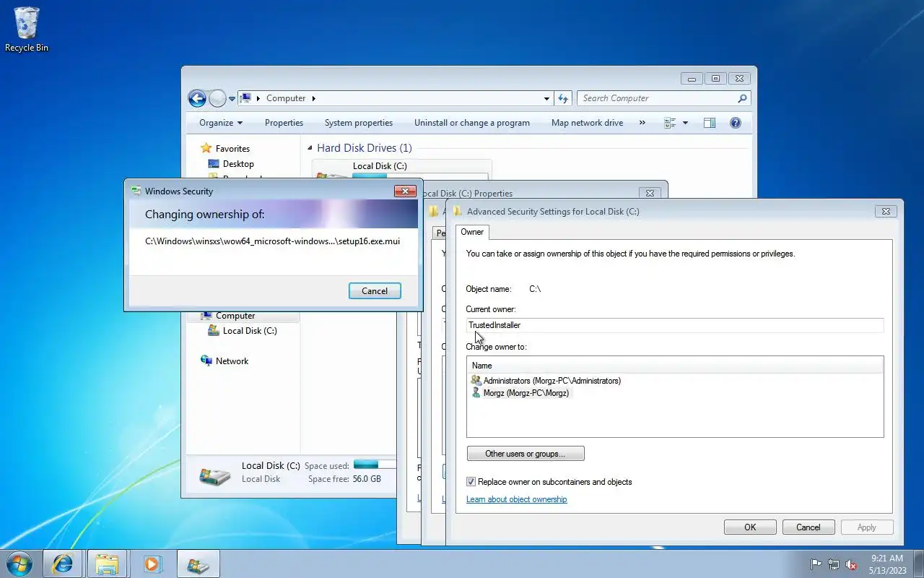This screenshot has width=924, height=578.
Task: Click the Administrators group icon
Action: [x=476, y=381]
